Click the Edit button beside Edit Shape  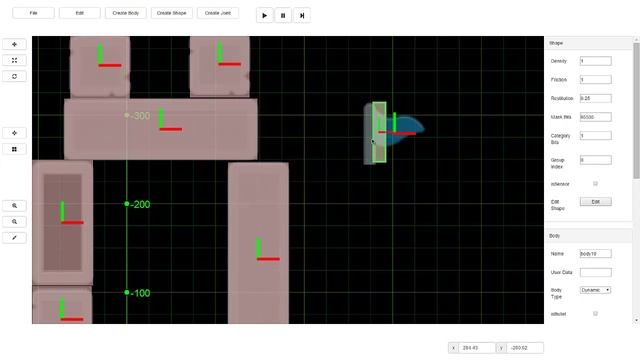pos(596,202)
